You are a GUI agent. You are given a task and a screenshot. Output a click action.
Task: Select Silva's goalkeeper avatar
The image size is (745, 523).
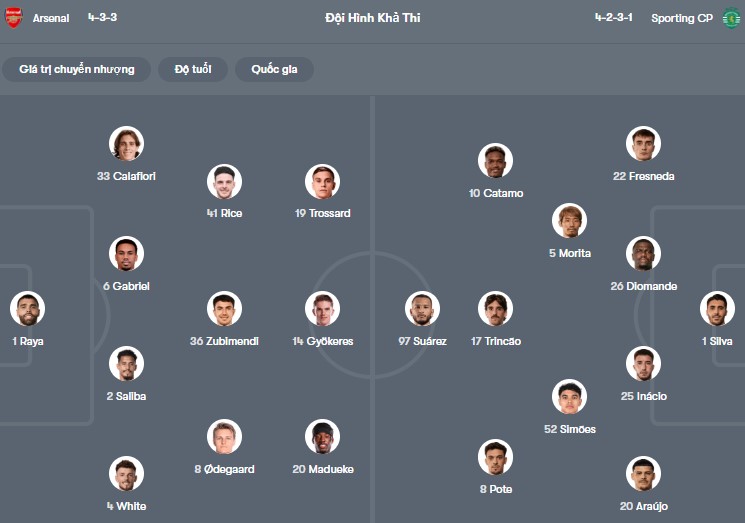pos(717,309)
